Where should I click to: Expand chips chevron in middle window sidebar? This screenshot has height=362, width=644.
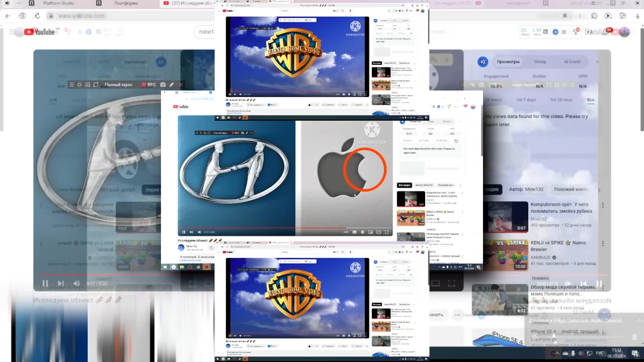tap(460, 185)
